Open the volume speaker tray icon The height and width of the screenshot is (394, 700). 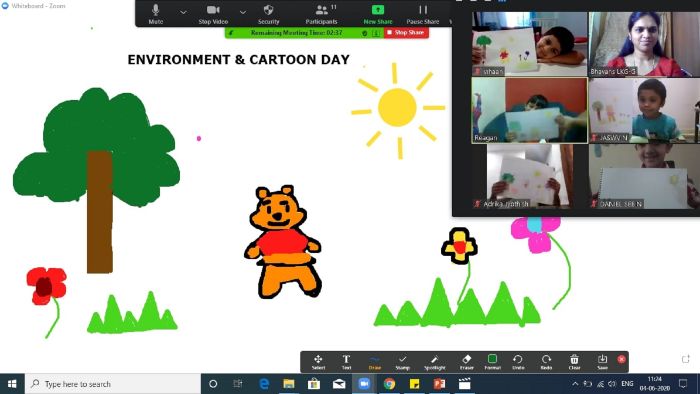click(x=612, y=384)
